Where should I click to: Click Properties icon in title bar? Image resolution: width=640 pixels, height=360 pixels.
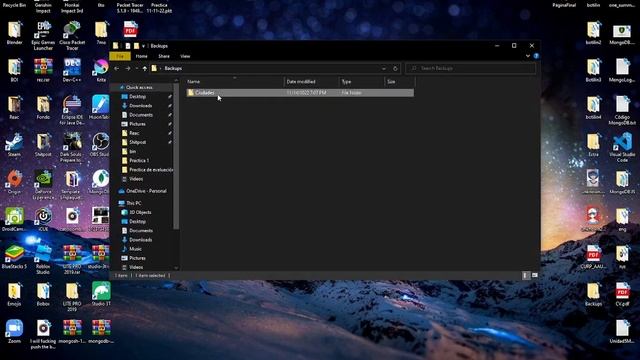128,46
